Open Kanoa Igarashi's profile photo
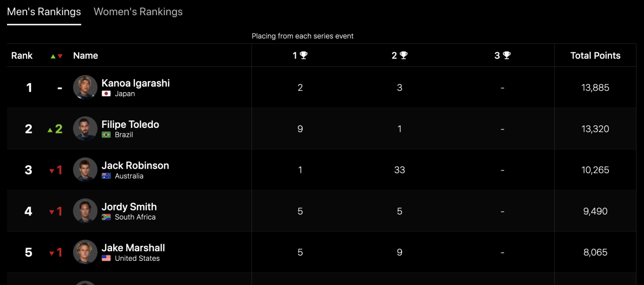 [x=85, y=88]
